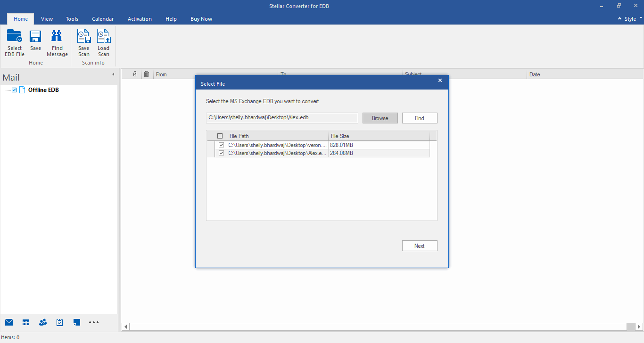
Task: Toggle the select-all checkbox in File Path header
Action: point(220,136)
